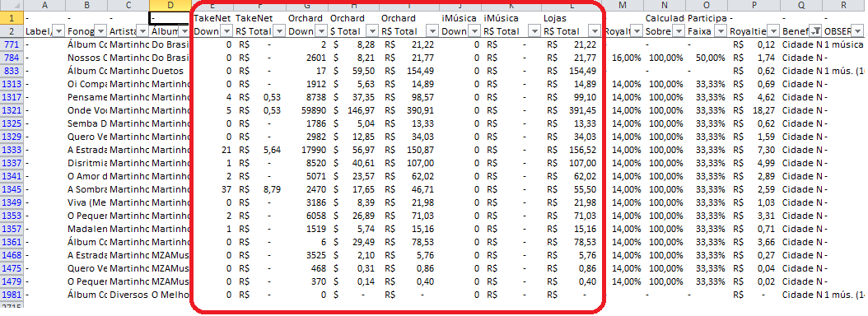Select column D header

click(170, 6)
